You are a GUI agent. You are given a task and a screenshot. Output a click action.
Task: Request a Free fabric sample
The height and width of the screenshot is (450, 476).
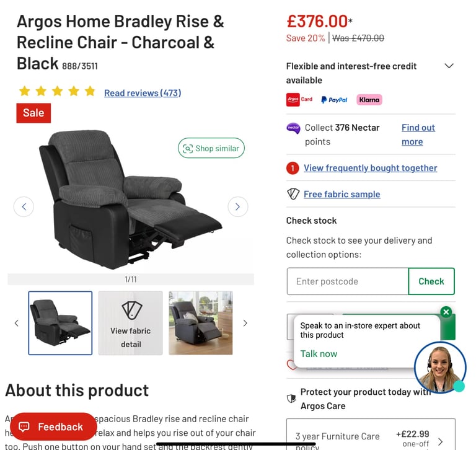pyautogui.click(x=342, y=194)
